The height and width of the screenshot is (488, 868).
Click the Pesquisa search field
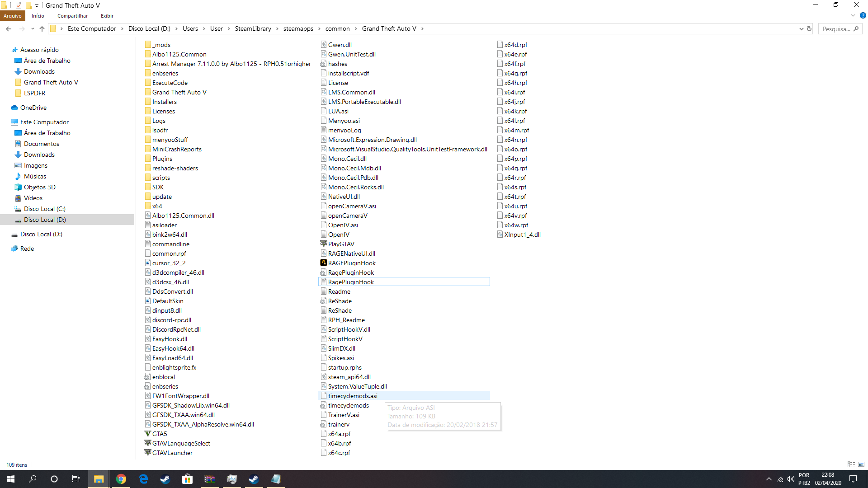click(836, 29)
